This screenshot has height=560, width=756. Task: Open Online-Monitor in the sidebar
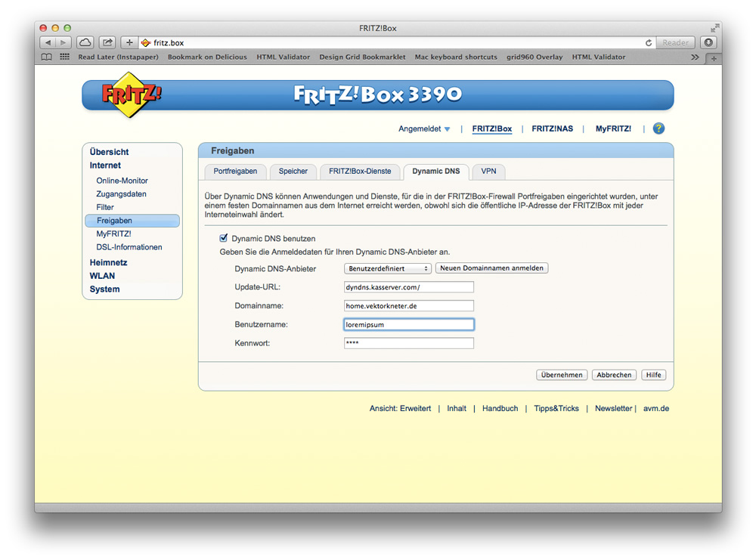122,181
